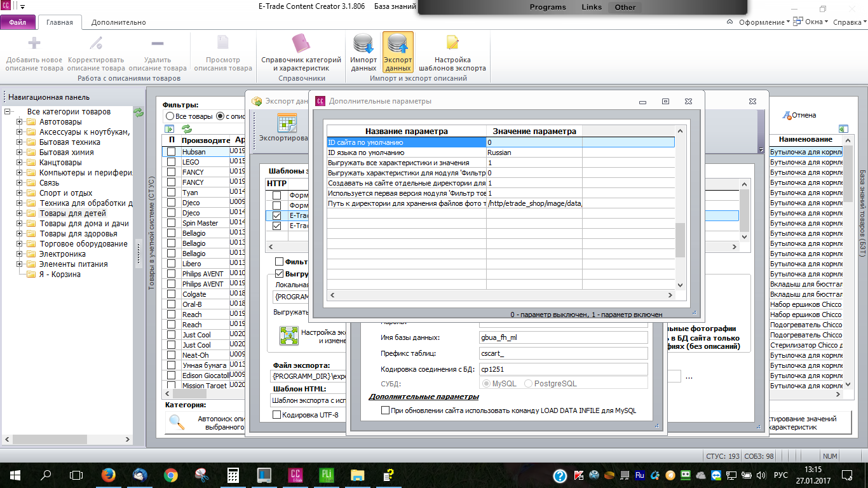Viewport: 868px width, 488px height.
Task: Click the Дополнительные параметры link
Action: [x=424, y=396]
